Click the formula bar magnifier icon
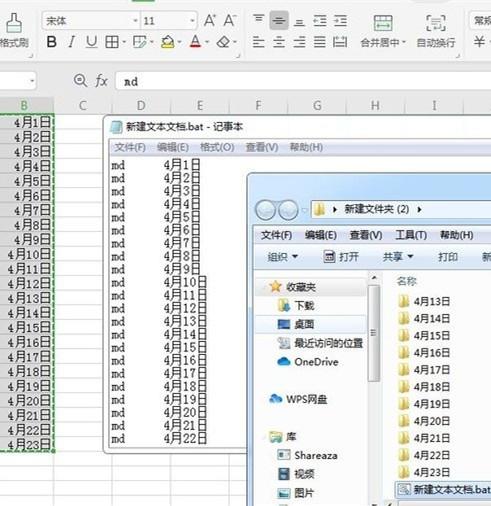The height and width of the screenshot is (506, 491). click(80, 81)
